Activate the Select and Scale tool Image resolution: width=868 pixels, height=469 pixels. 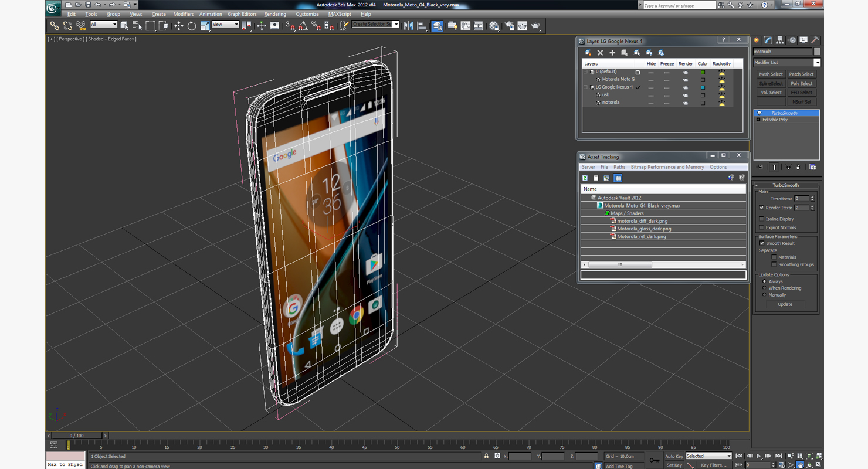[205, 26]
